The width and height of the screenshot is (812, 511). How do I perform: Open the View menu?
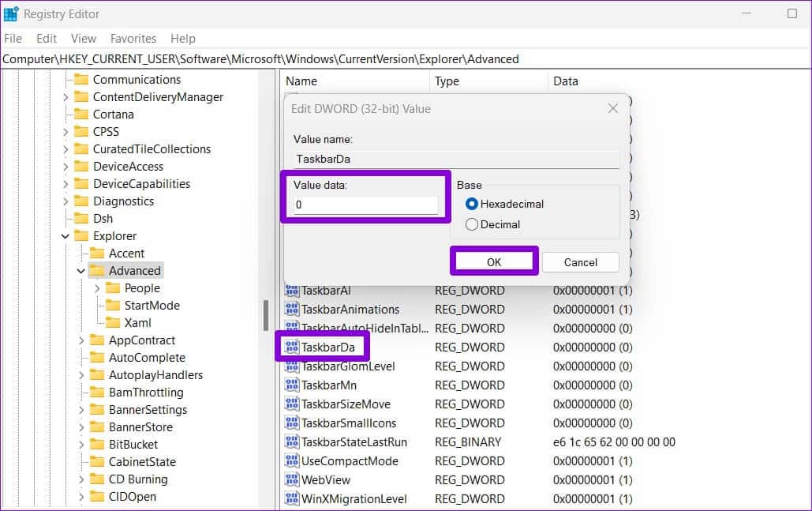pos(84,39)
